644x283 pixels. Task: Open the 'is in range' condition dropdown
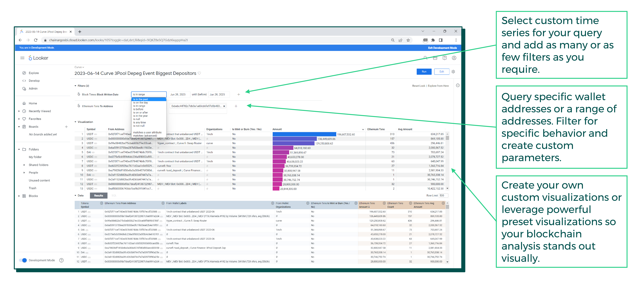(149, 95)
